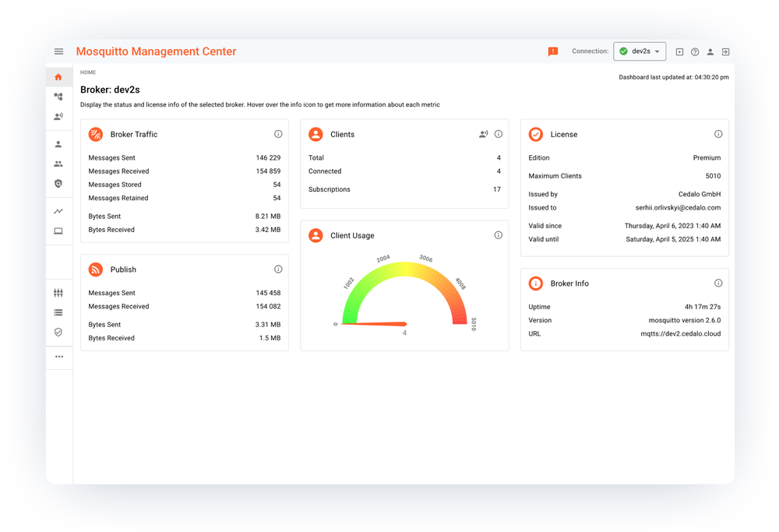Screen dimensions: 779x532
Task: Open the help question mark icon
Action: 695,51
